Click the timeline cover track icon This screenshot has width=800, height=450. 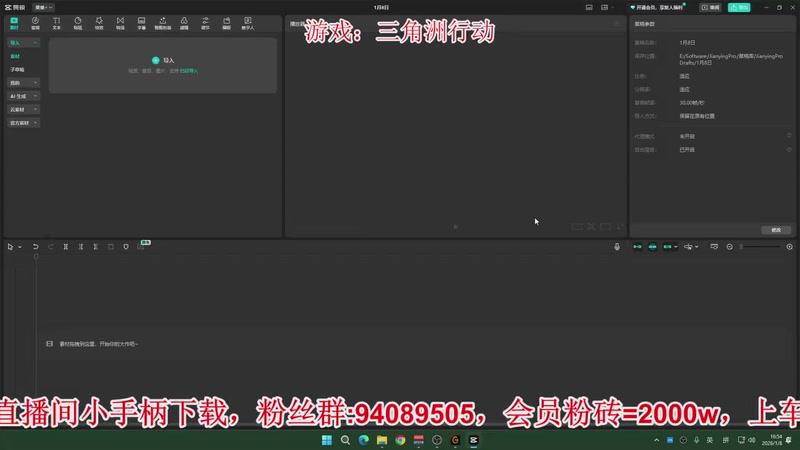point(49,344)
